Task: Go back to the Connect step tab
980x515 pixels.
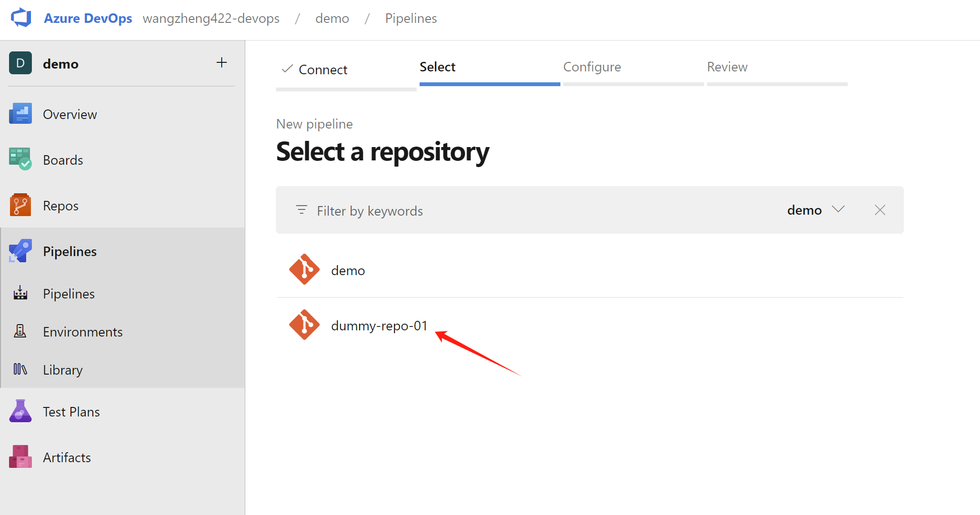Action: 323,69
